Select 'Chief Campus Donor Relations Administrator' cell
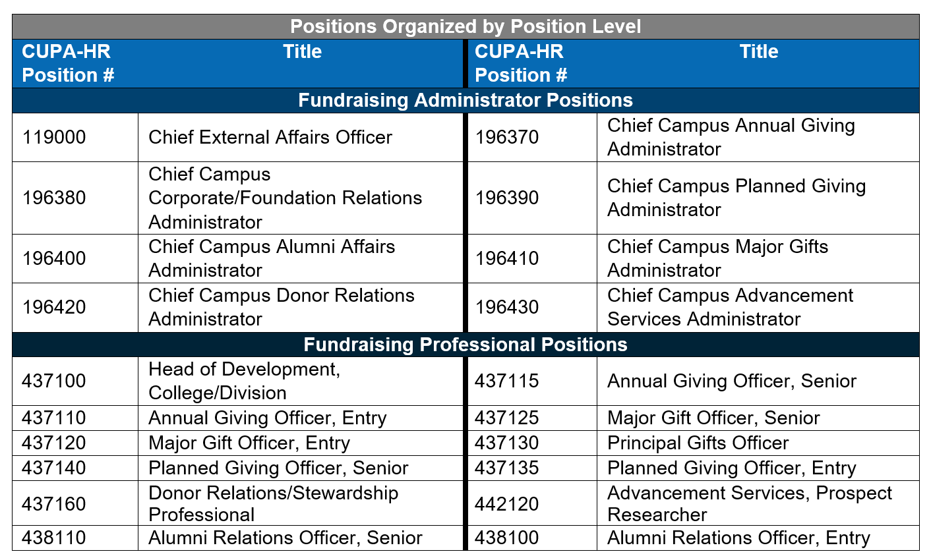The height and width of the screenshot is (560, 931). coord(282,307)
